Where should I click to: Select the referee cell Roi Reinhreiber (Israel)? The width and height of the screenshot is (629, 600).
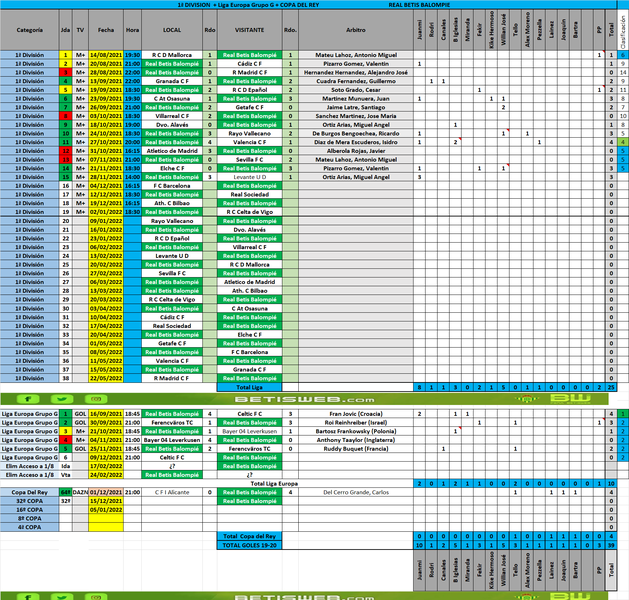(x=356, y=423)
